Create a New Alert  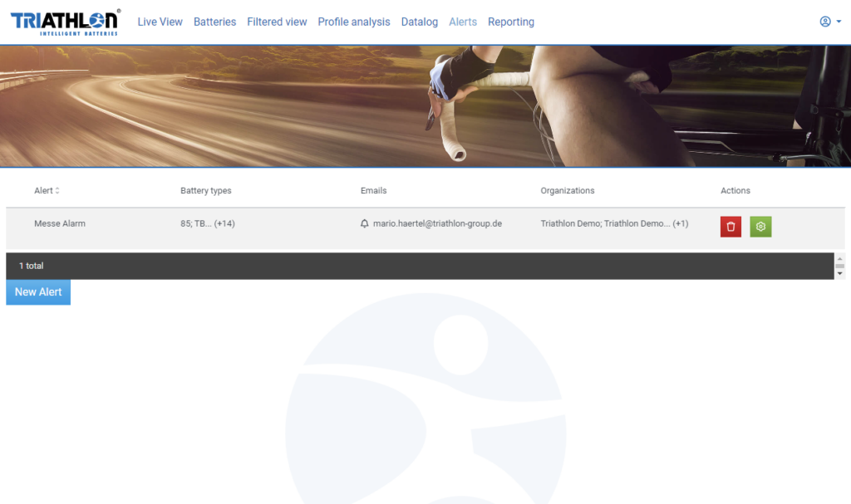(38, 292)
